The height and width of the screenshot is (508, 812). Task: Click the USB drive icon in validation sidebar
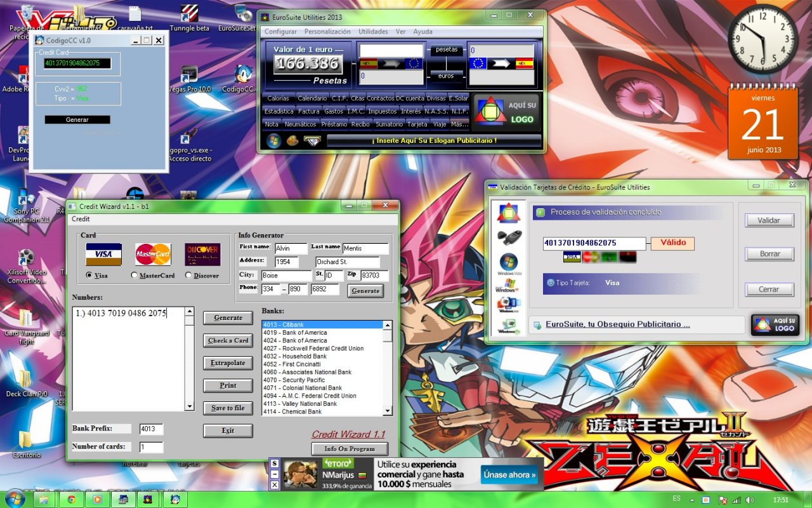[x=508, y=237]
